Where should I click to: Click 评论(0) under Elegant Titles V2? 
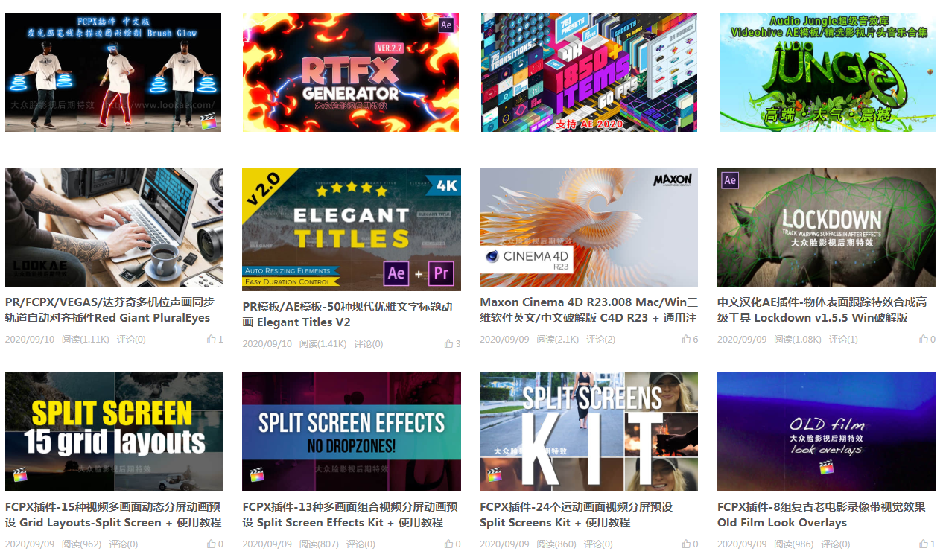coord(369,344)
